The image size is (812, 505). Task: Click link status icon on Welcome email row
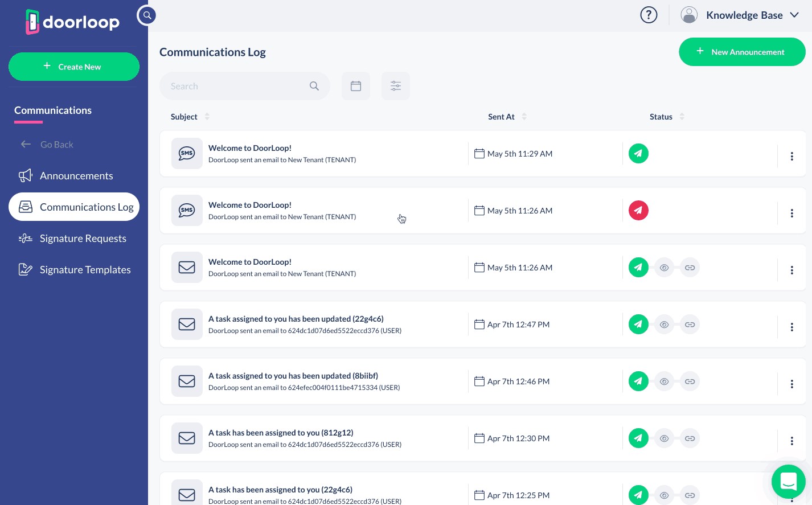pos(690,268)
